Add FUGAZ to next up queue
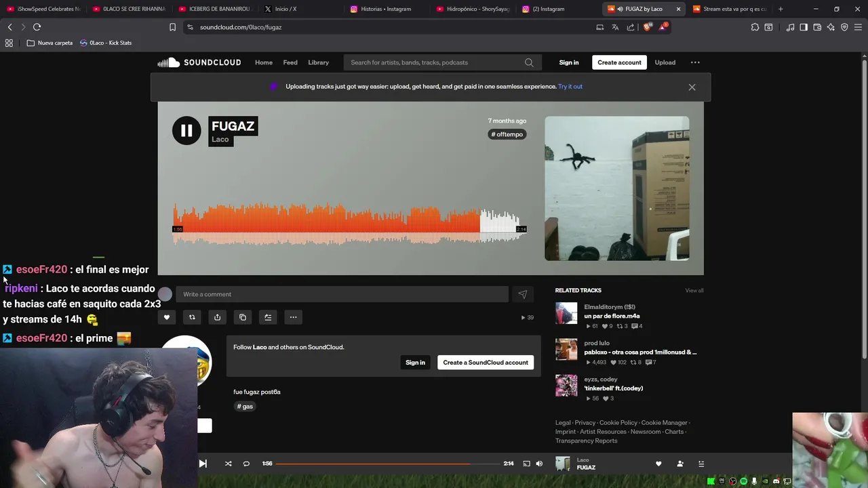 268,317
